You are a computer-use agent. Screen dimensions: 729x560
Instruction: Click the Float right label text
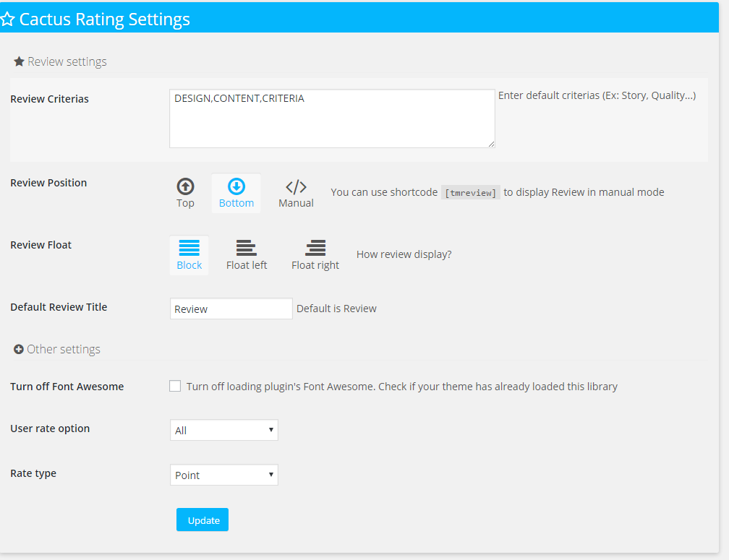(315, 265)
